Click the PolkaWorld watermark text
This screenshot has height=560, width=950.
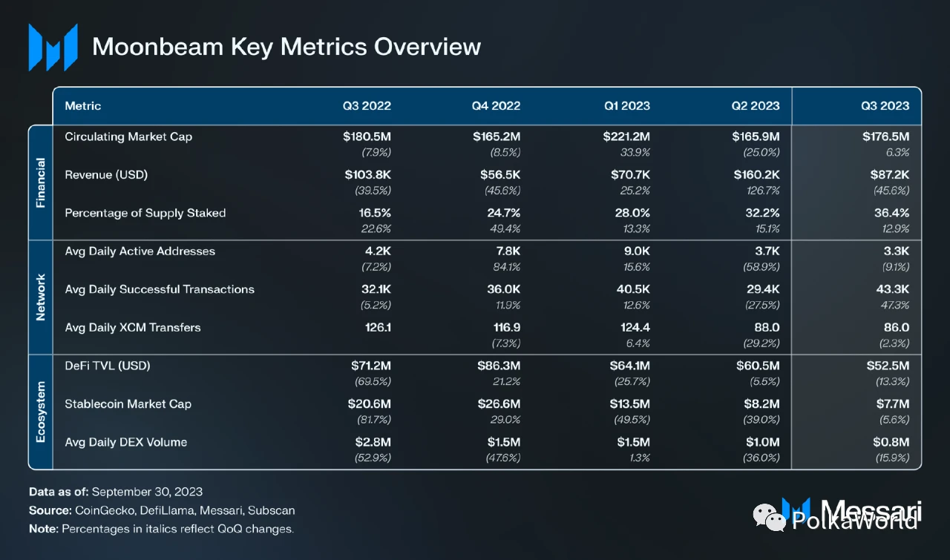[x=854, y=521]
